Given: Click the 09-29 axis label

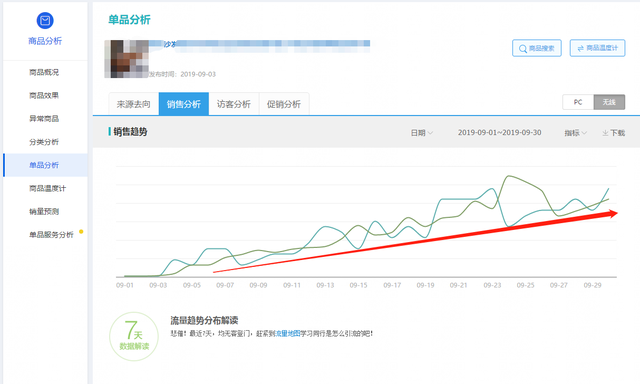Looking at the screenshot, I should 592,285.
